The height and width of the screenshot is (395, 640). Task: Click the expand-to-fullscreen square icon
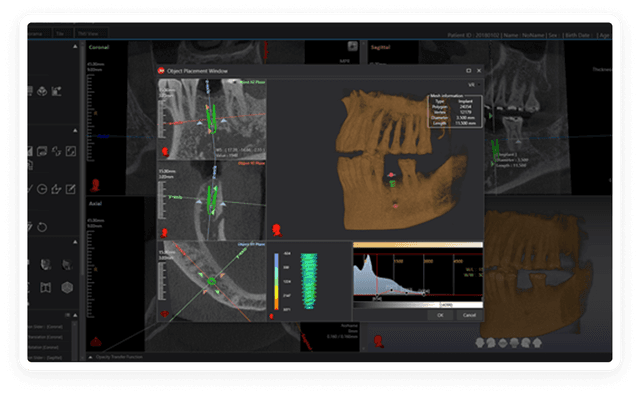pos(71,152)
